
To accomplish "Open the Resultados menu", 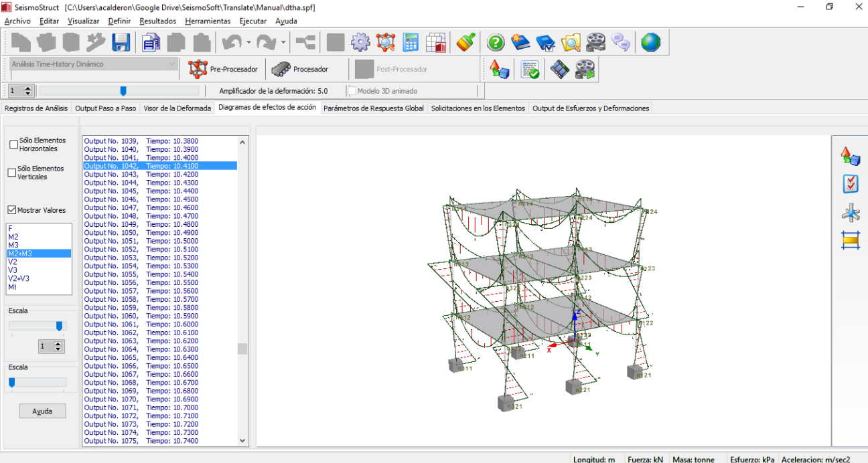I will pyautogui.click(x=157, y=21).
